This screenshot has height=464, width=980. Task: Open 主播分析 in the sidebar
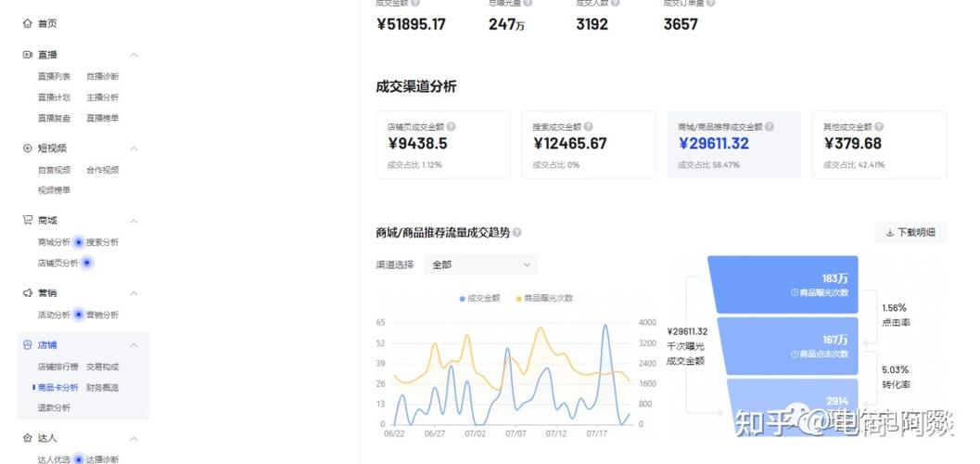click(103, 97)
